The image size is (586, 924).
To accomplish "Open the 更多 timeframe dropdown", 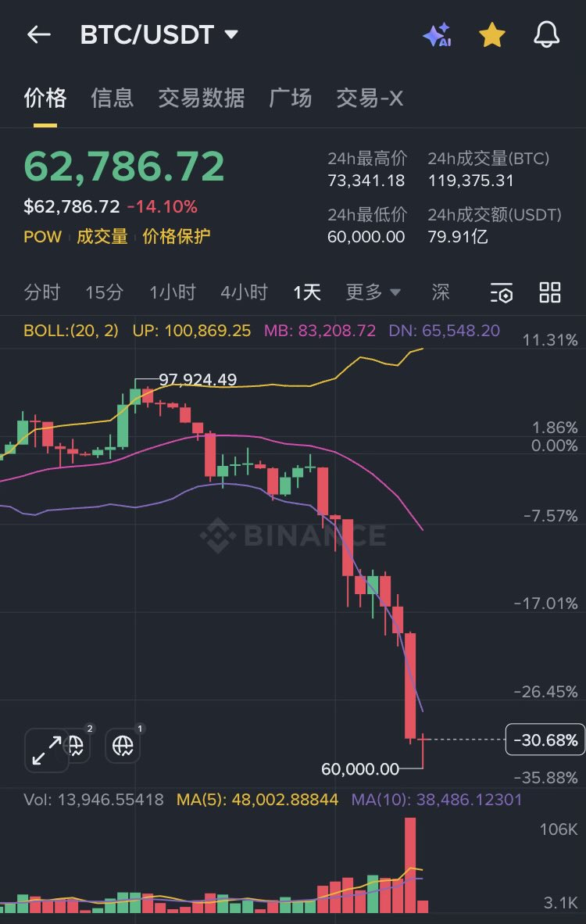I will [373, 293].
